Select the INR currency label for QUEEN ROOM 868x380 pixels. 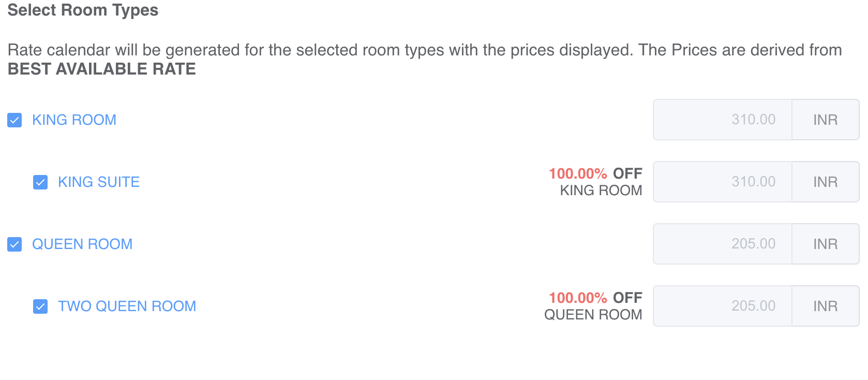pyautogui.click(x=826, y=244)
